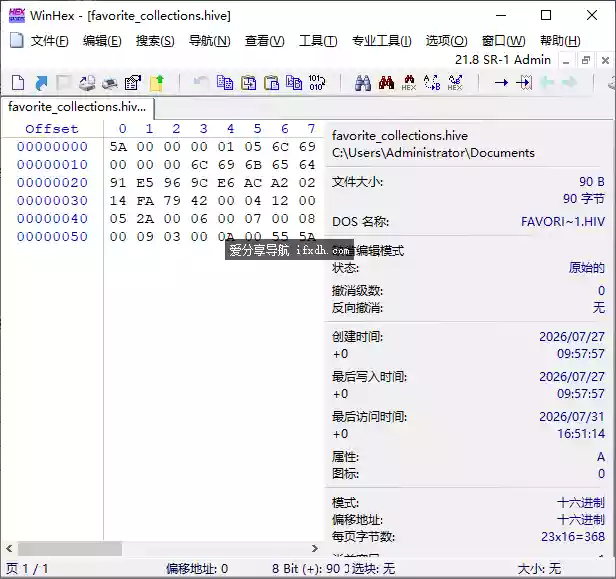Click the Write clipboard icon
The width and height of the screenshot is (616, 579).
[294, 83]
